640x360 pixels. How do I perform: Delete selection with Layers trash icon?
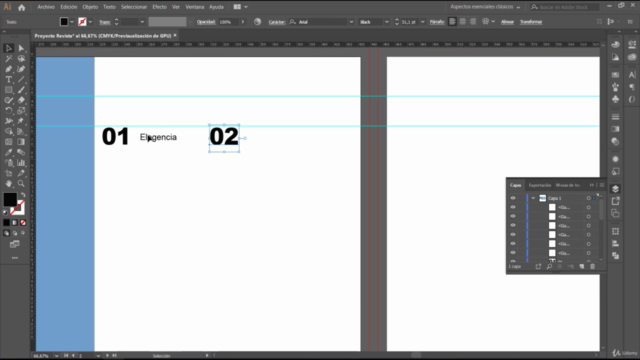tap(593, 267)
